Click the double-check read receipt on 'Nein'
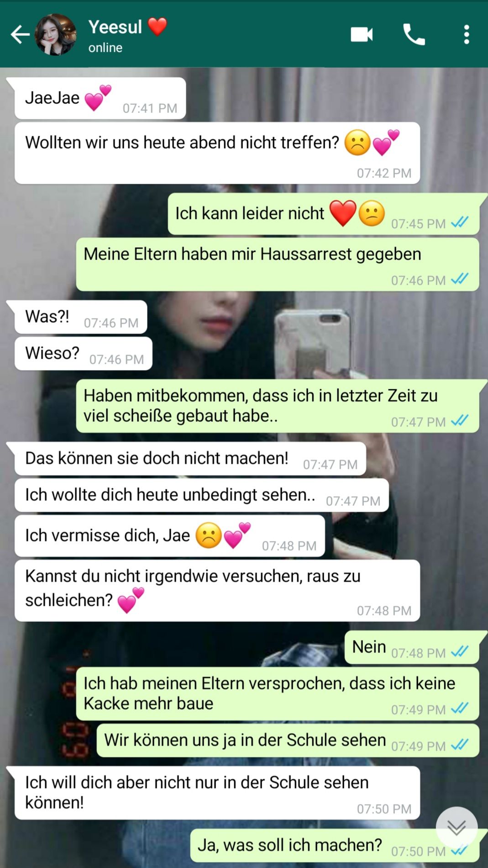Screen dimensions: 488x868 460,651
